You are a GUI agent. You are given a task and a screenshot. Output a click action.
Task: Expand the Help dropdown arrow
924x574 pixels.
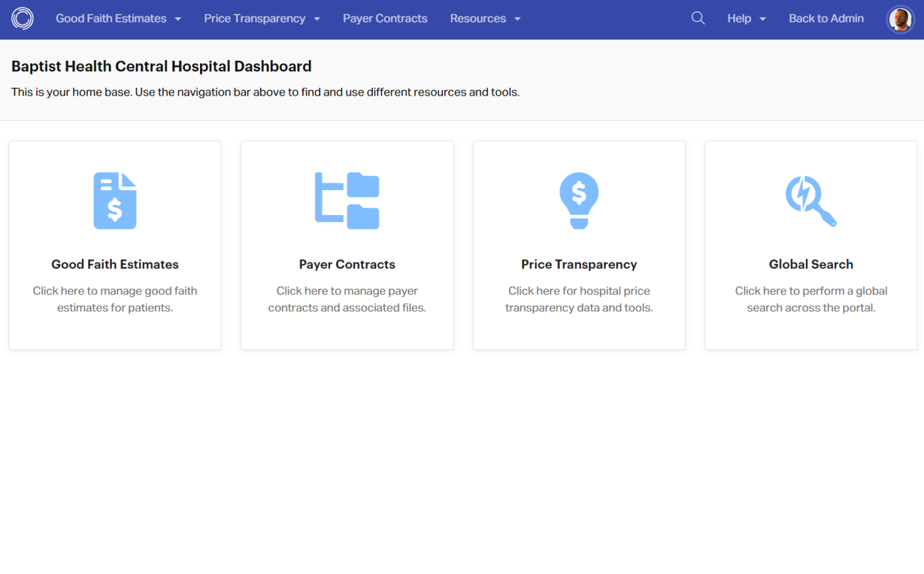click(x=763, y=19)
